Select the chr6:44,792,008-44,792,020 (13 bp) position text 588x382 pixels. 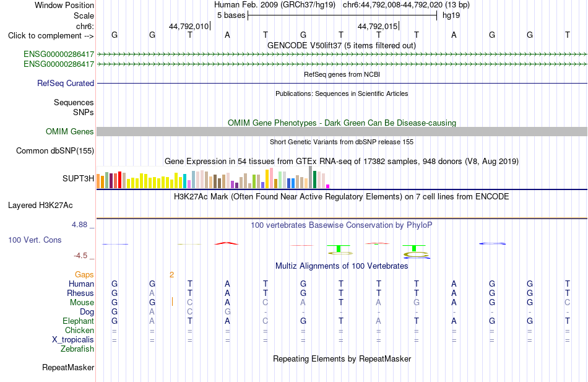[406, 5]
